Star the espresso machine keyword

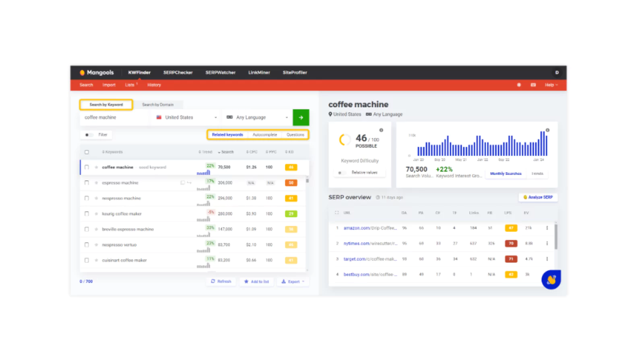[x=96, y=183]
